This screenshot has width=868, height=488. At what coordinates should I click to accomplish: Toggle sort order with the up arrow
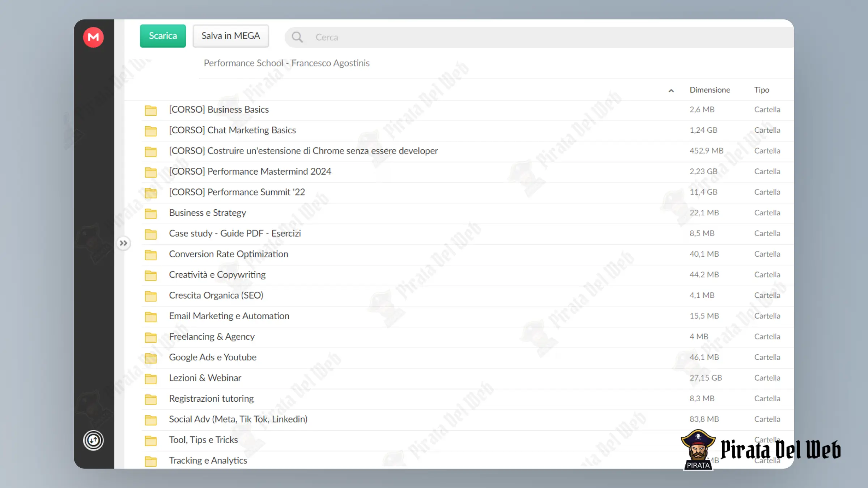coord(671,90)
